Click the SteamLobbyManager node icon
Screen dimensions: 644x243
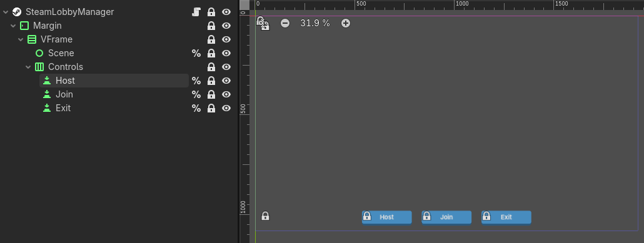tap(17, 12)
